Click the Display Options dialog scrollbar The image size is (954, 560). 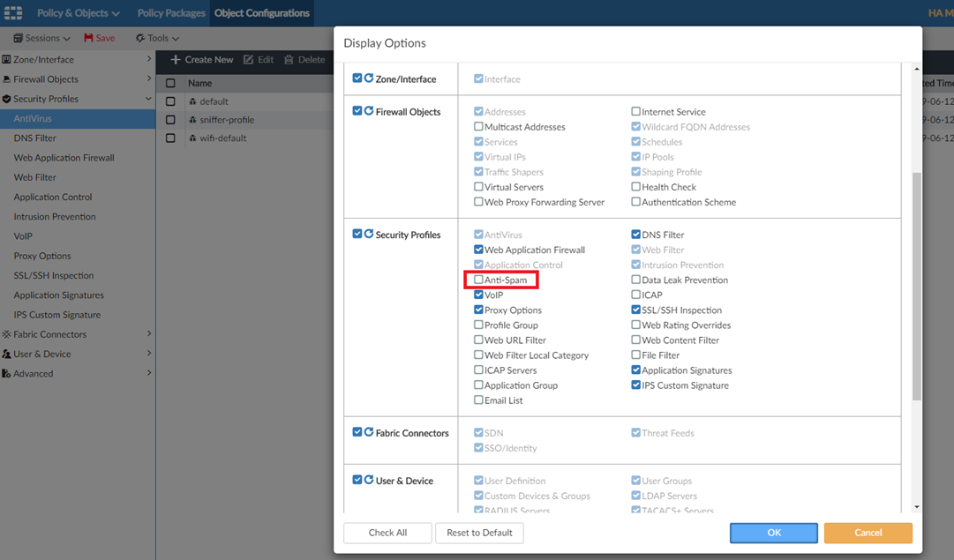coord(916,282)
